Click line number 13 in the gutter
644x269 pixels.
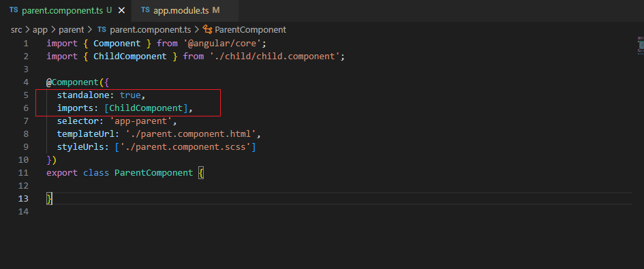pyautogui.click(x=23, y=199)
